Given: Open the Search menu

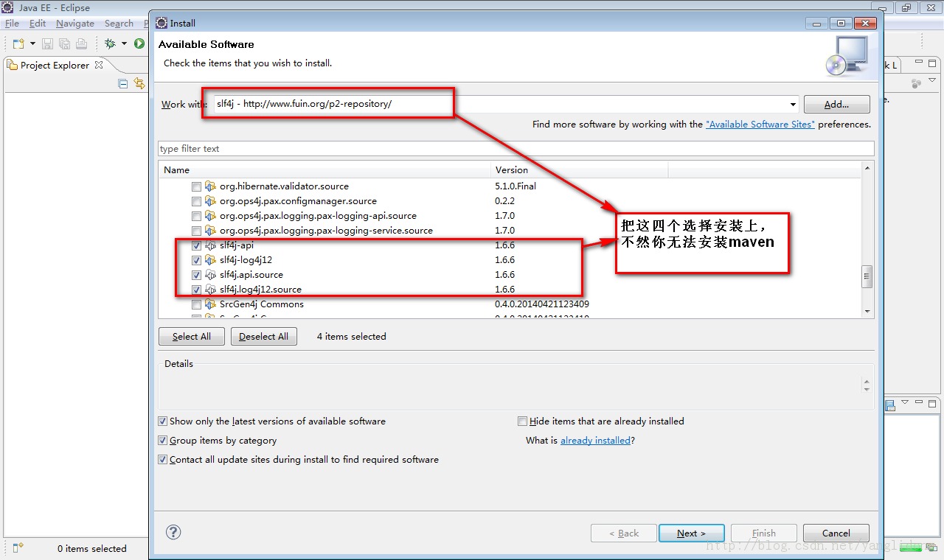Looking at the screenshot, I should tap(119, 24).
